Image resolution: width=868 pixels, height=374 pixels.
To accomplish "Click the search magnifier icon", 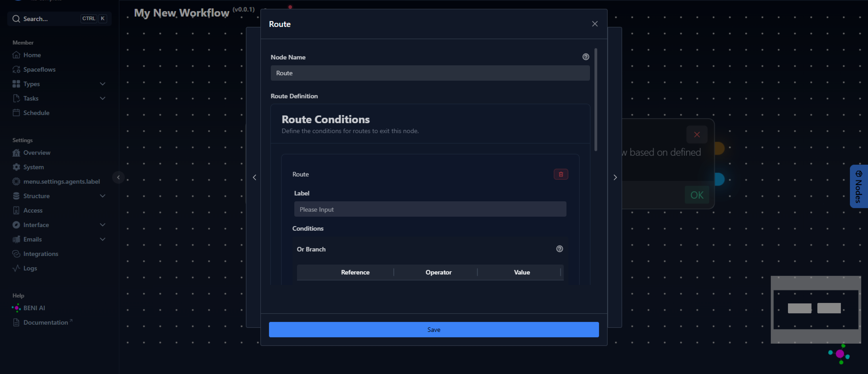I will point(16,19).
